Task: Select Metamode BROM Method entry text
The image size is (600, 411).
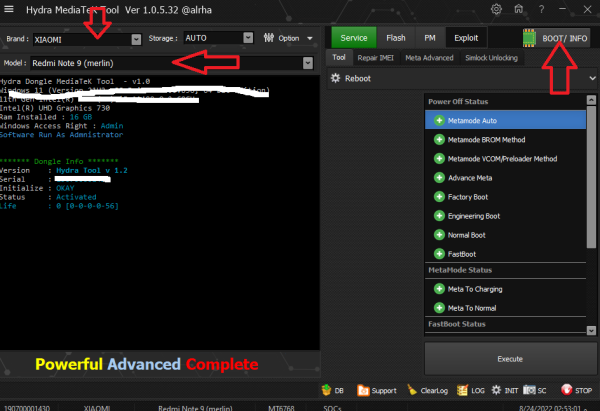Action: 486,140
